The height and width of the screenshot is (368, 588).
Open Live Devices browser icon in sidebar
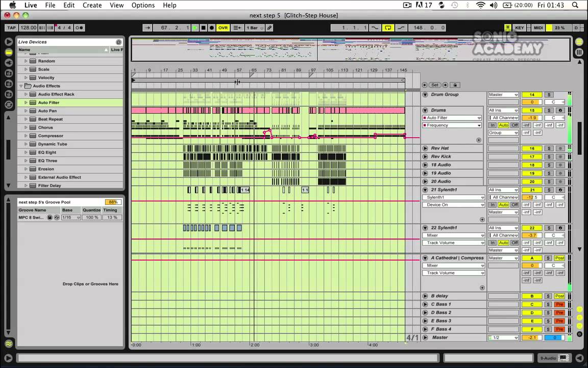coord(8,53)
